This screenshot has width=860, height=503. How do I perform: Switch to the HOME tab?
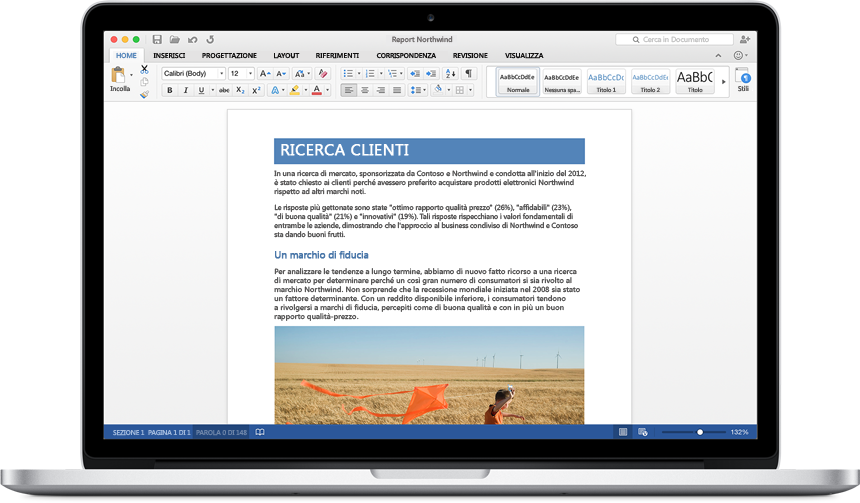126,55
